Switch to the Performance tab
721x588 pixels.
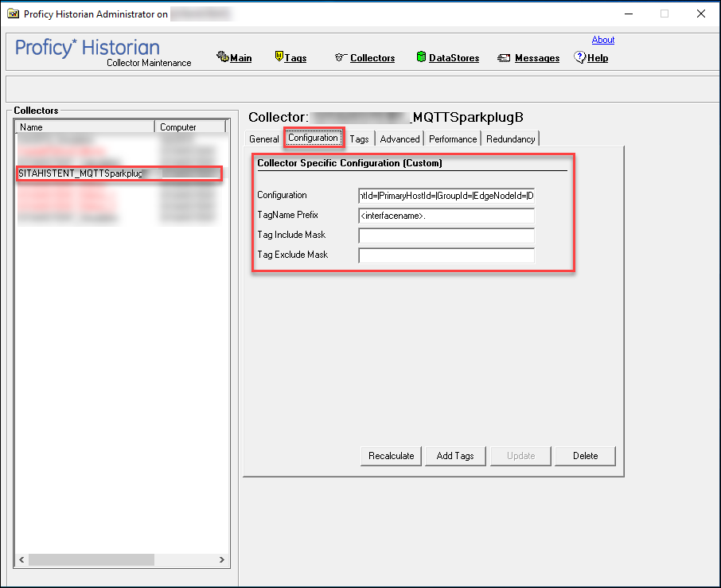tap(453, 138)
